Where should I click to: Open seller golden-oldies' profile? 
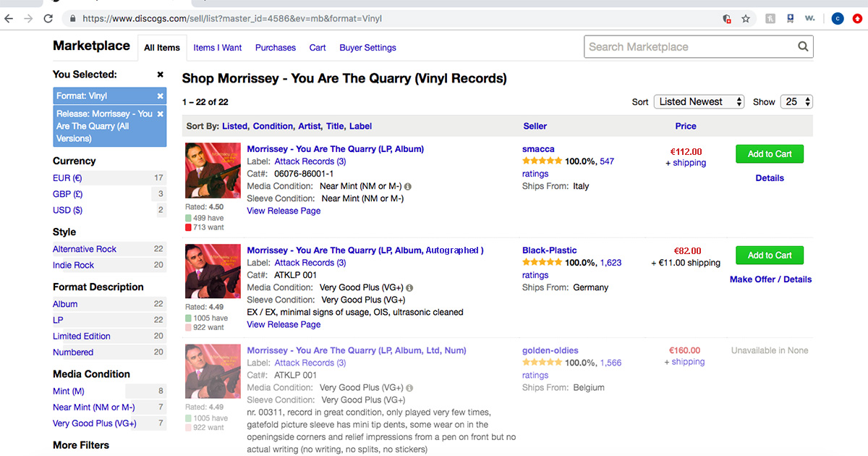pos(550,350)
